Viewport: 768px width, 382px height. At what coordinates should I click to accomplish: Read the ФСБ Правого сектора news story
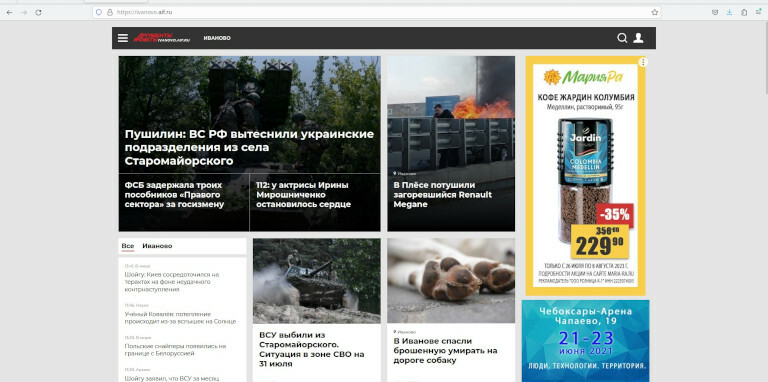tap(174, 195)
